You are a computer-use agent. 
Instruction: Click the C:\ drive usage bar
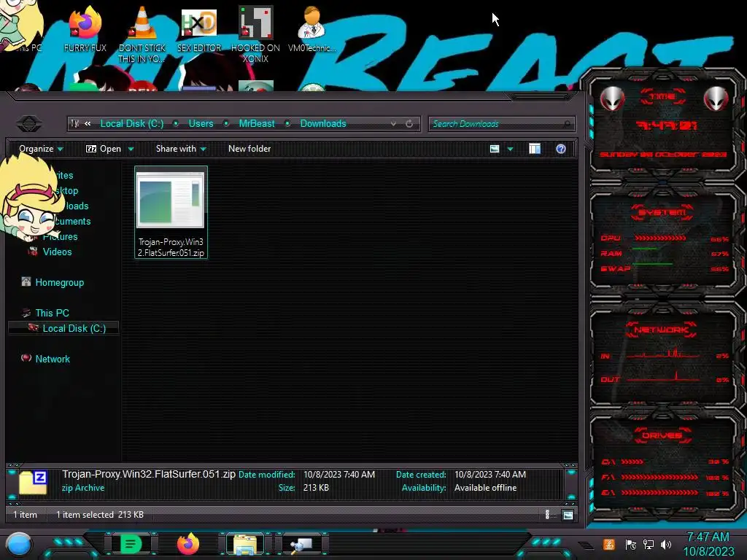pos(632,462)
